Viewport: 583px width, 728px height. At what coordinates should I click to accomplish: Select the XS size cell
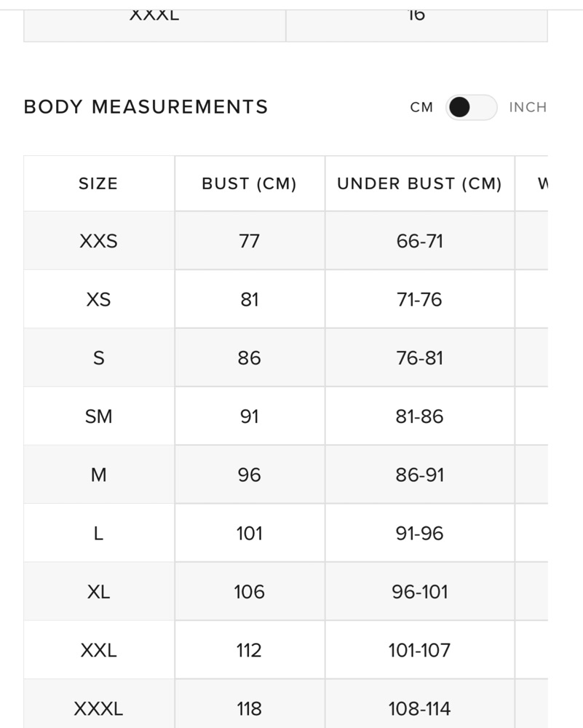point(99,299)
